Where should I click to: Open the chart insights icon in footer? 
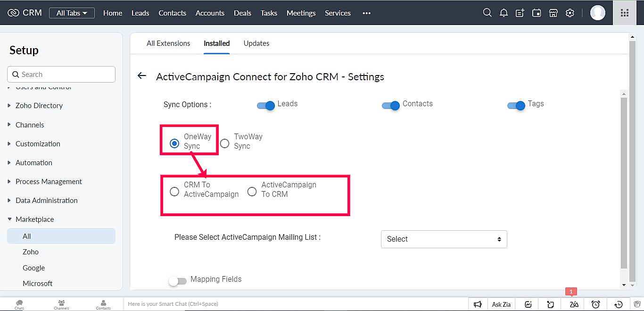click(x=528, y=304)
